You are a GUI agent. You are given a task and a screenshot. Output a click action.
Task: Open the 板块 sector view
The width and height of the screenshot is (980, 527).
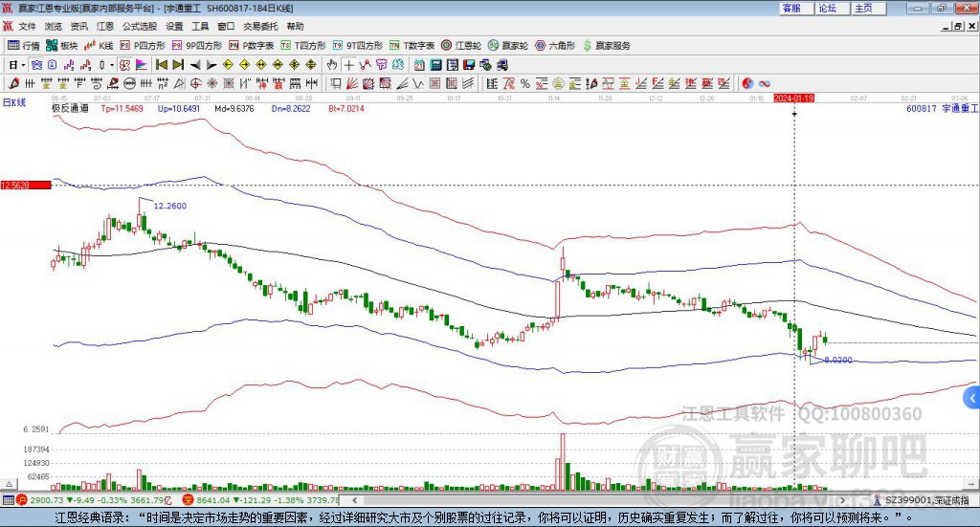[62, 46]
